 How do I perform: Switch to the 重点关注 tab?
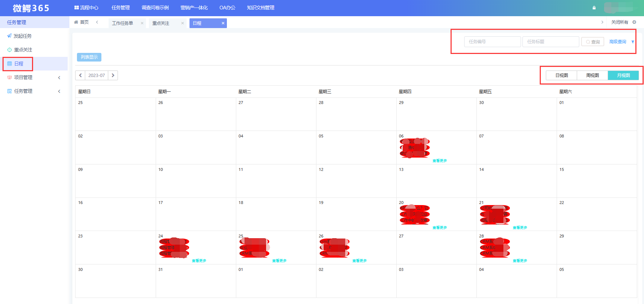(x=161, y=23)
